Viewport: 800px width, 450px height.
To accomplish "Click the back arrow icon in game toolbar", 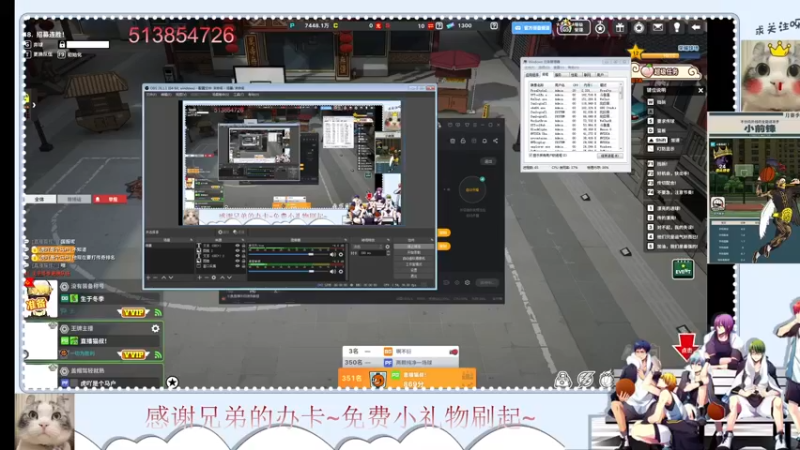I will (x=696, y=28).
